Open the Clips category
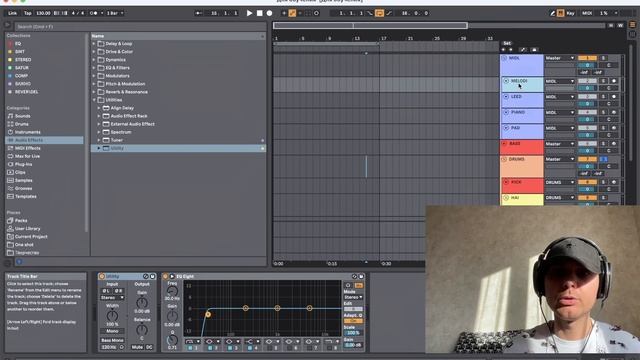This screenshot has width=640, height=360. [20, 172]
